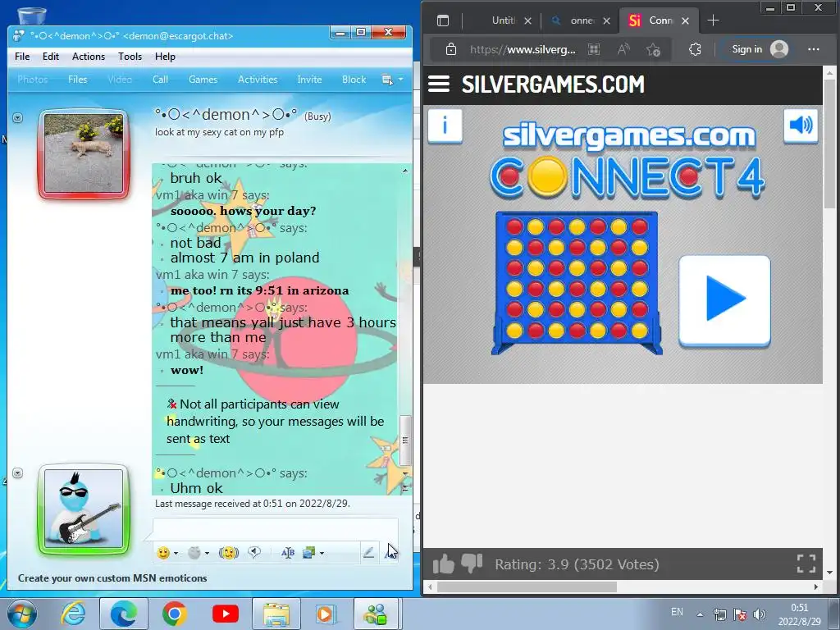Open the browser settings three-dot menu
This screenshot has height=630, width=840.
[814, 49]
